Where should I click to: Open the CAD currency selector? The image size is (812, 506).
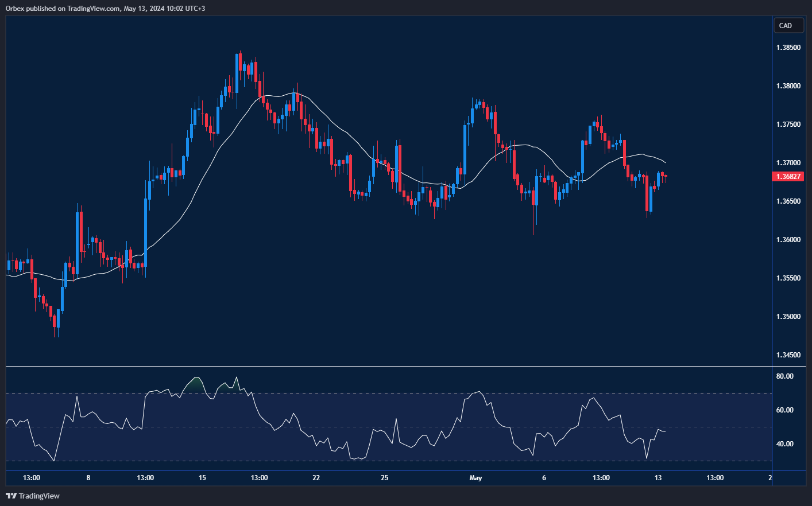pos(788,25)
